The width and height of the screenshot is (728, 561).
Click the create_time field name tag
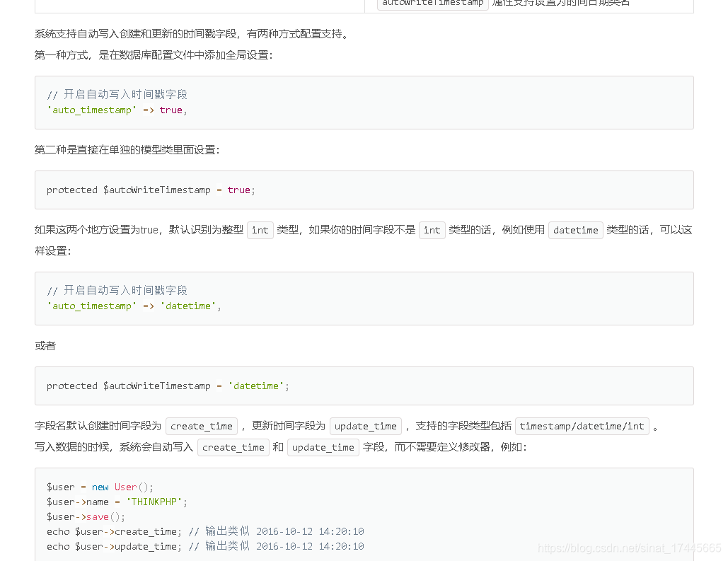(202, 426)
